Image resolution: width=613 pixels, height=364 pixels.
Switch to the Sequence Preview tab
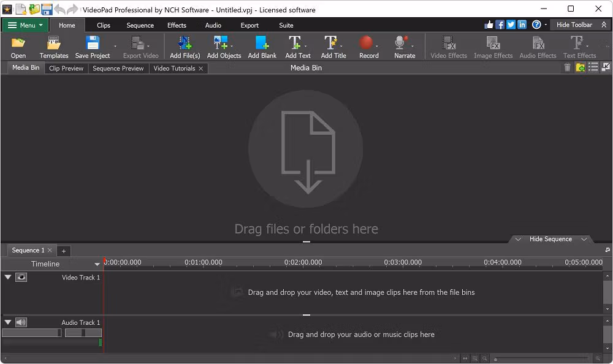[x=118, y=69]
